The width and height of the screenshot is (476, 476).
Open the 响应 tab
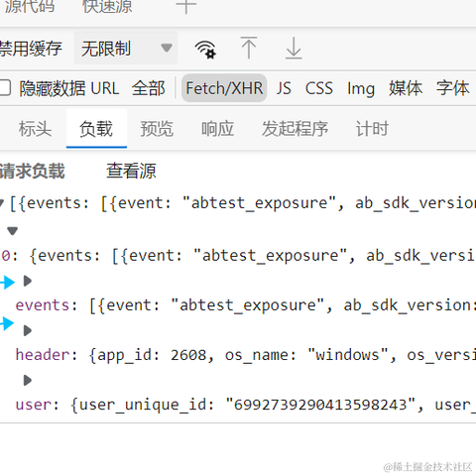pos(217,129)
